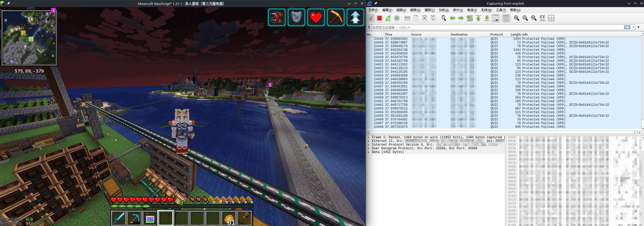The width and height of the screenshot is (644, 226).
Task: Open the display filter history dropdown
Action: (633, 27)
